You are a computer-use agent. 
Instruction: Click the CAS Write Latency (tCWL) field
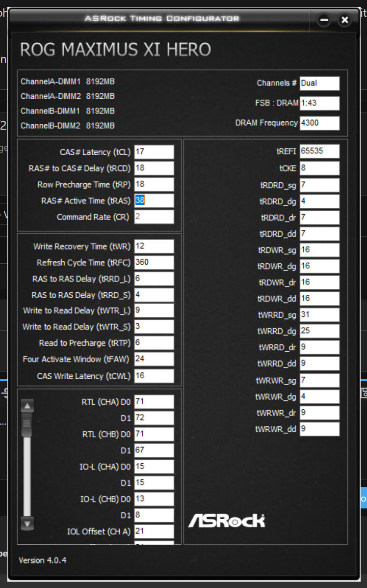click(154, 376)
